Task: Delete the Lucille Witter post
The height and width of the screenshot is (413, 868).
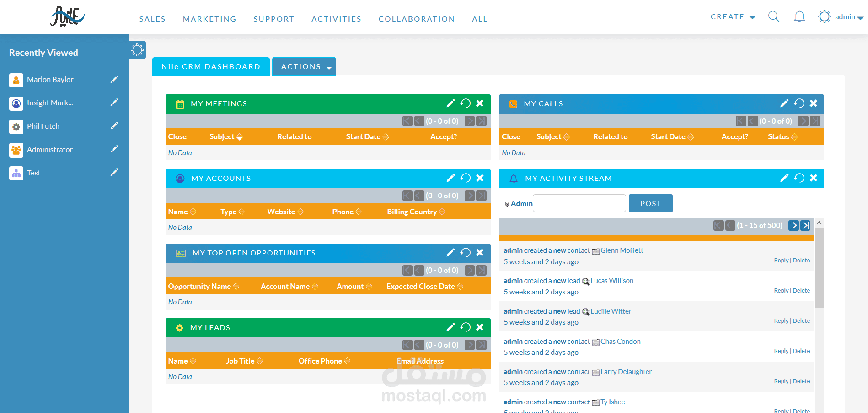Action: pos(801,321)
